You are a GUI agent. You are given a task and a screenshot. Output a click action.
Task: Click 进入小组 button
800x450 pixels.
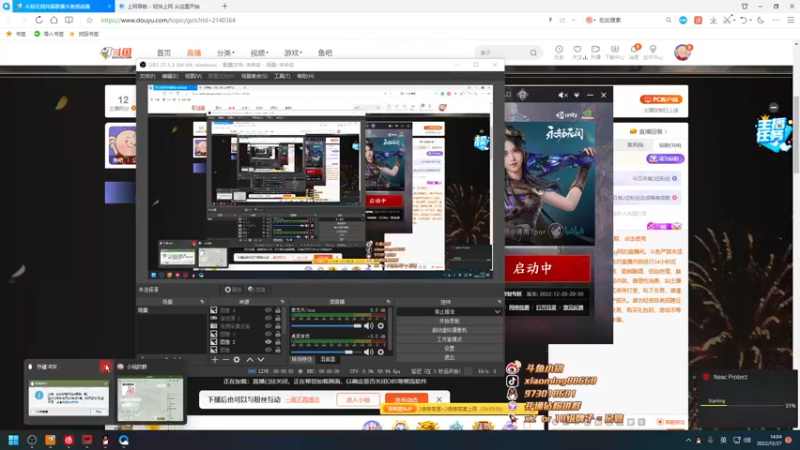(358, 399)
